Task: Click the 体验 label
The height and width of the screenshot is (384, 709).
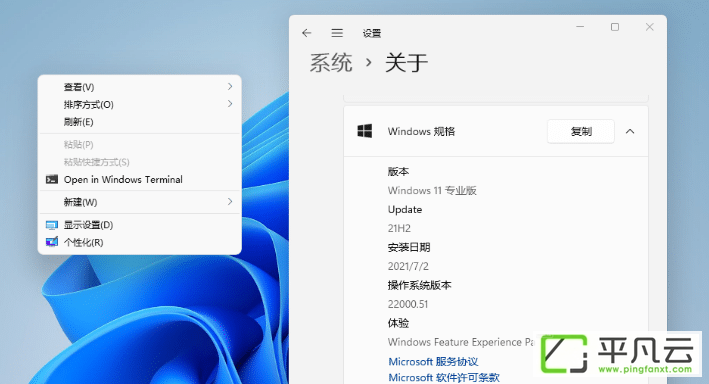Action: coord(398,323)
